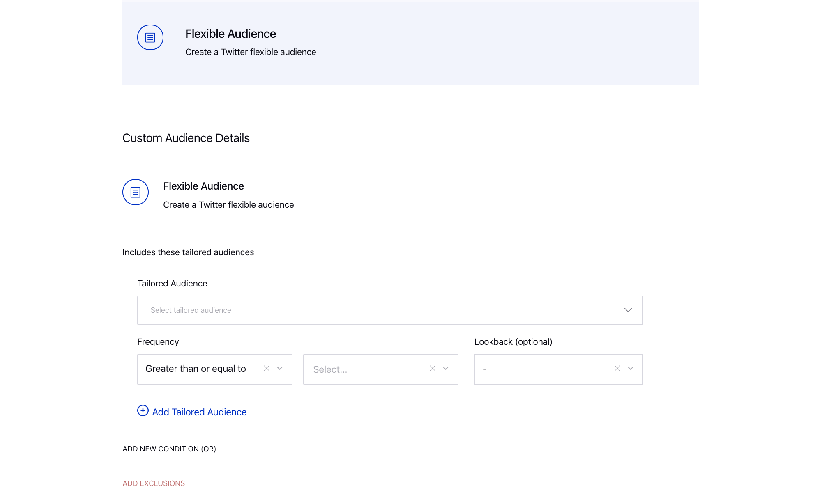Click the 'Frequency' label
This screenshot has height=504, width=829.
(x=158, y=342)
